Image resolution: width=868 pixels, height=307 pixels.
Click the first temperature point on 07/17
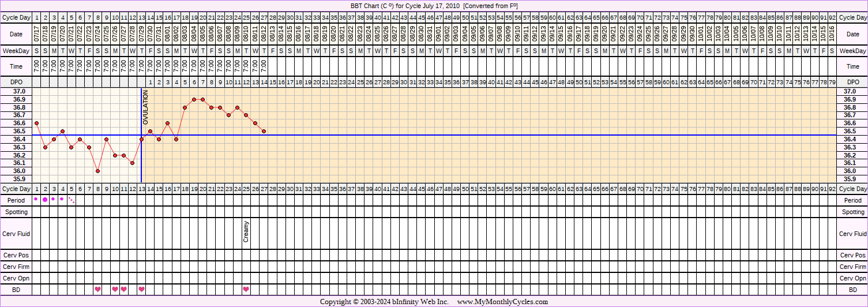(36, 123)
